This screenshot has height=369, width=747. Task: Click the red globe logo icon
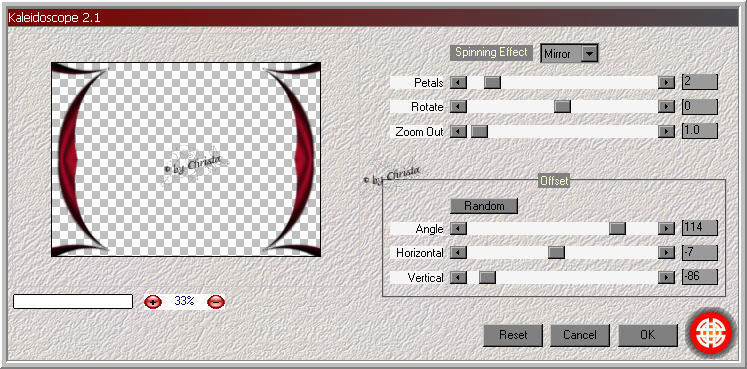point(711,334)
